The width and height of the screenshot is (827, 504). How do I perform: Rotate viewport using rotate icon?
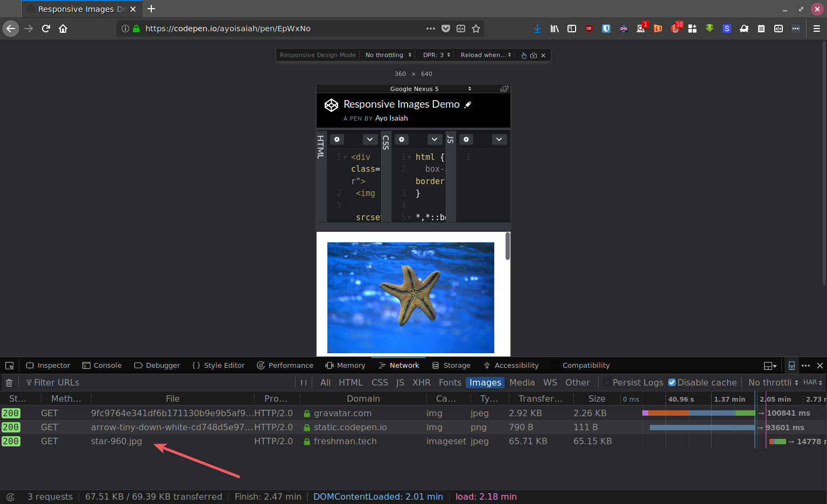pyautogui.click(x=504, y=89)
